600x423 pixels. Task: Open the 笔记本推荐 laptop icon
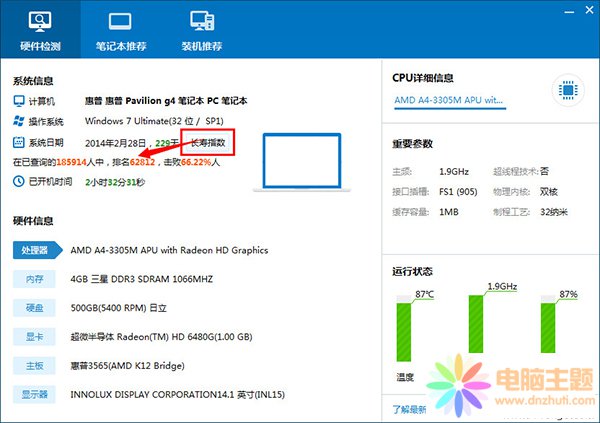tap(120, 22)
